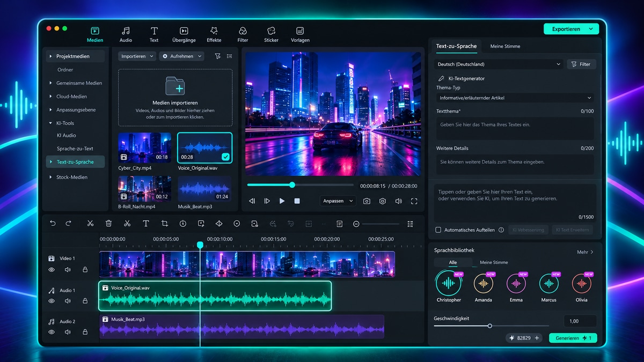644x362 pixels.
Task: Open the Importieren dropdown
Action: (137, 56)
